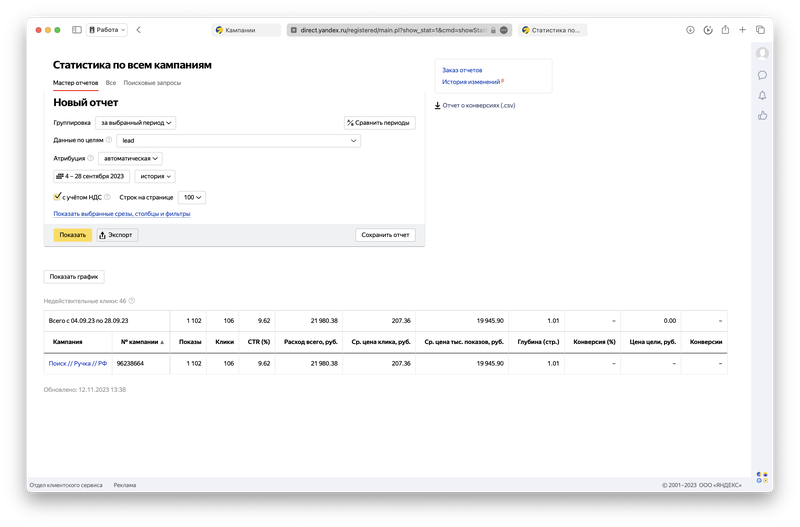Open the chat bubble icon in sidebar
Image resolution: width=800 pixels, height=527 pixels.
coord(762,76)
